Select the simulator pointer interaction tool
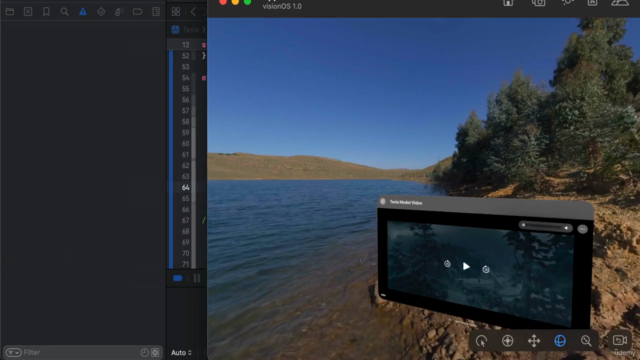The height and width of the screenshot is (360, 640). (x=482, y=341)
